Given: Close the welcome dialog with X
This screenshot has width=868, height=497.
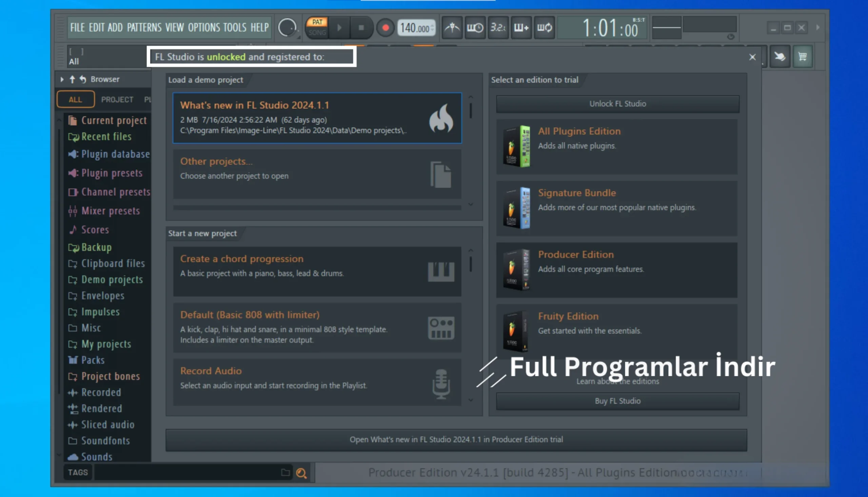Looking at the screenshot, I should [752, 57].
